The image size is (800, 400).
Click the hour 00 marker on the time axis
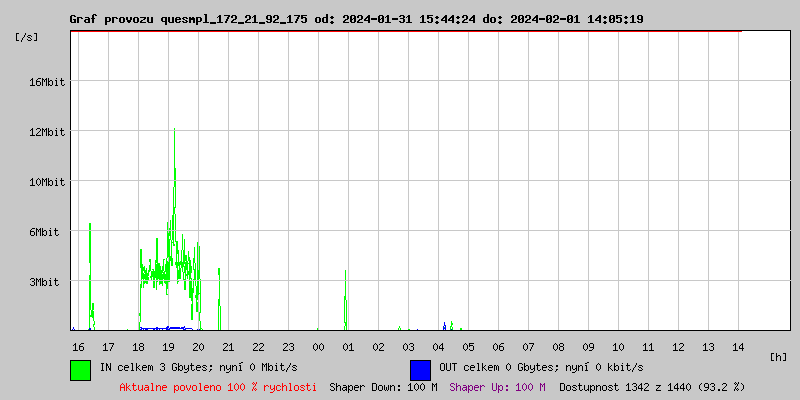[318, 346]
